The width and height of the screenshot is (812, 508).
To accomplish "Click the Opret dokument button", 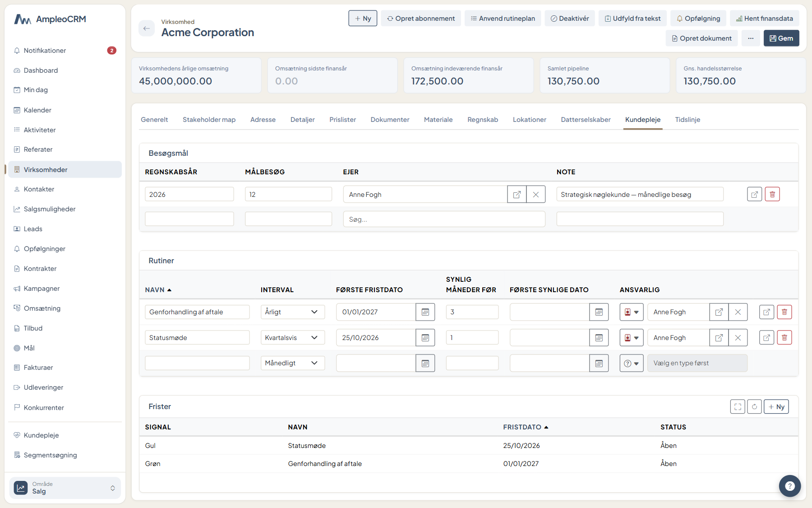I will coord(701,38).
